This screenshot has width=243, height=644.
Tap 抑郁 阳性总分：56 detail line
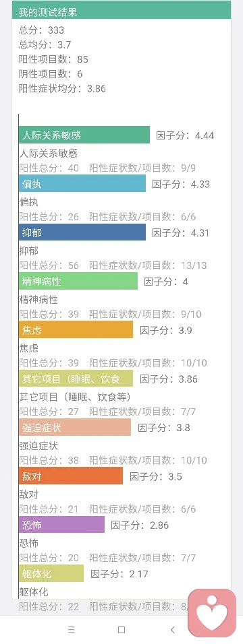click(113, 265)
